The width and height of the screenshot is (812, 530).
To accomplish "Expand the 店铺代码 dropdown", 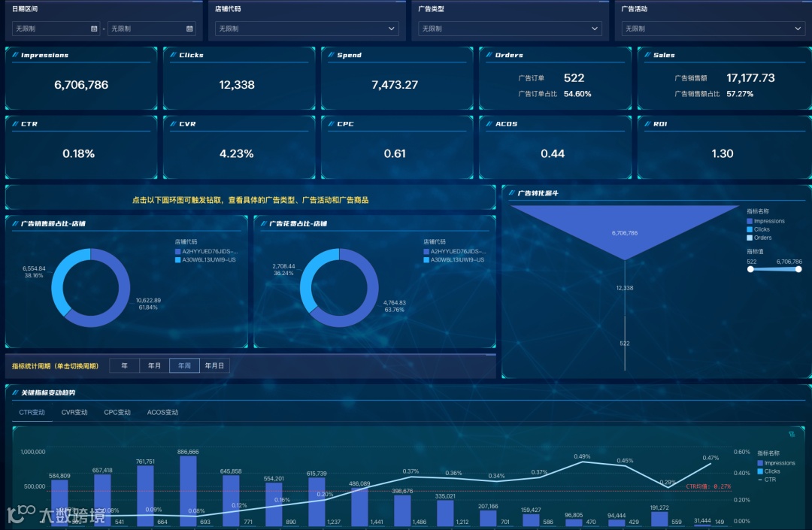I will point(307,29).
